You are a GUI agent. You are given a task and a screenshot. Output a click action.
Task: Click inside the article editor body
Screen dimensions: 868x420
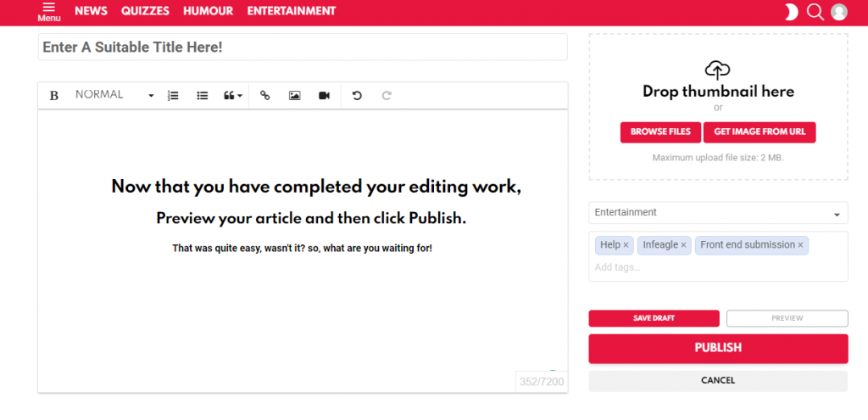pyautogui.click(x=303, y=251)
